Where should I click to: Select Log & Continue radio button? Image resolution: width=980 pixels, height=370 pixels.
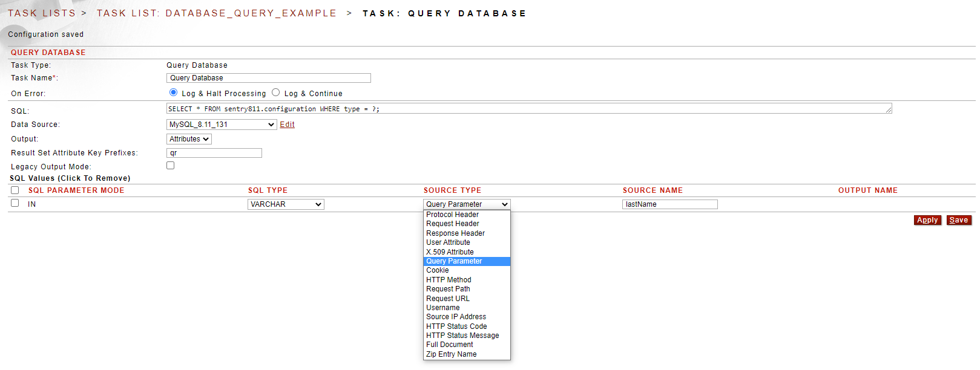pos(276,92)
